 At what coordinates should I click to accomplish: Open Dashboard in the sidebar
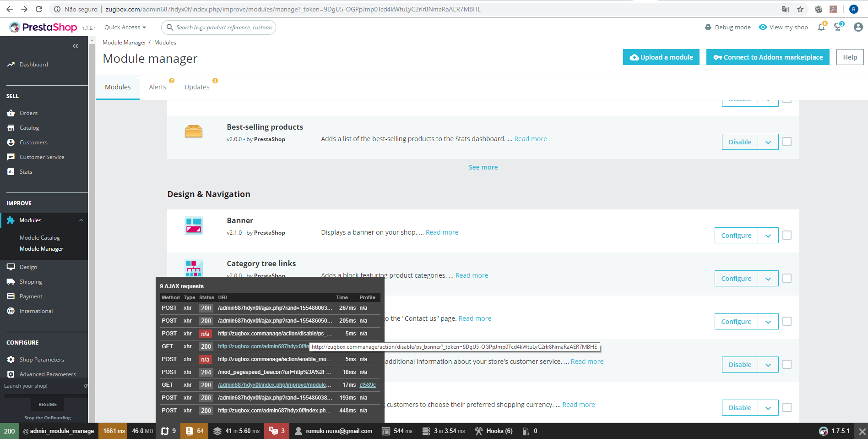click(x=34, y=65)
